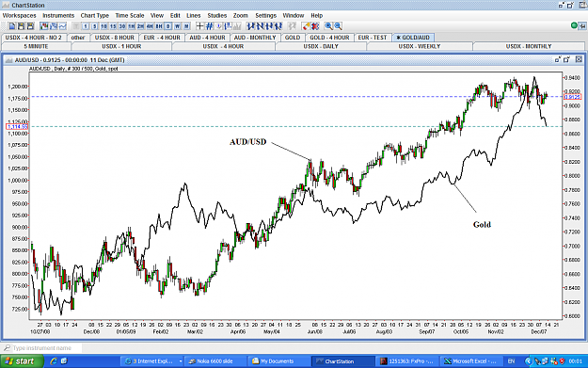Switch to USDX - DAILY tab
The width and height of the screenshot is (588, 368).
321,46
